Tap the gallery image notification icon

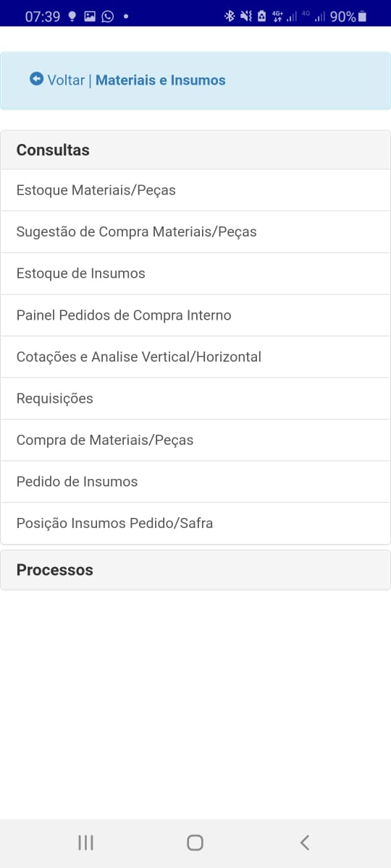(90, 16)
